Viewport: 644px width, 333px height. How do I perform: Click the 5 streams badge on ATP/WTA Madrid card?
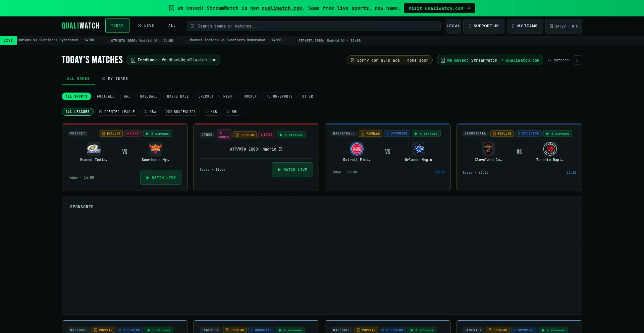291,135
